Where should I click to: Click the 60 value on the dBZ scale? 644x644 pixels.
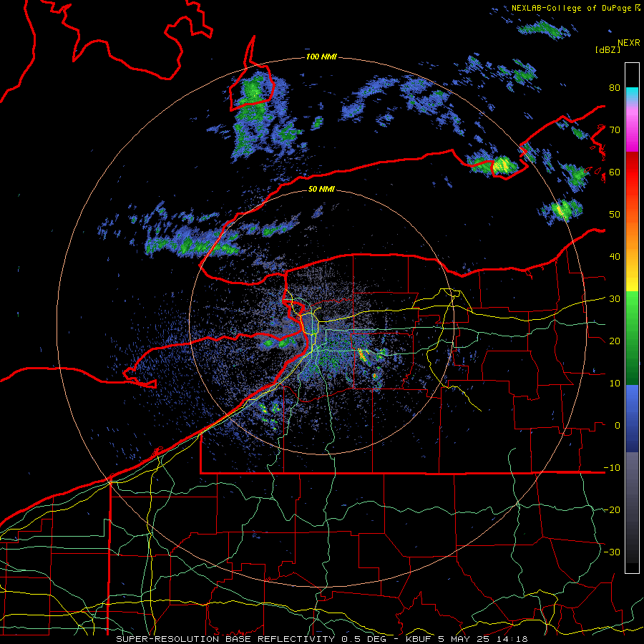pyautogui.click(x=615, y=172)
